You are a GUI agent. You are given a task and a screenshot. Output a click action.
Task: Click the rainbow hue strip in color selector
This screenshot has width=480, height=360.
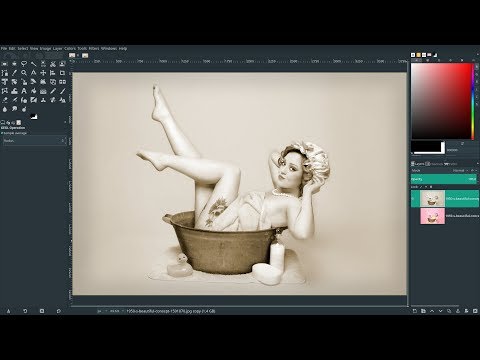coord(473,101)
